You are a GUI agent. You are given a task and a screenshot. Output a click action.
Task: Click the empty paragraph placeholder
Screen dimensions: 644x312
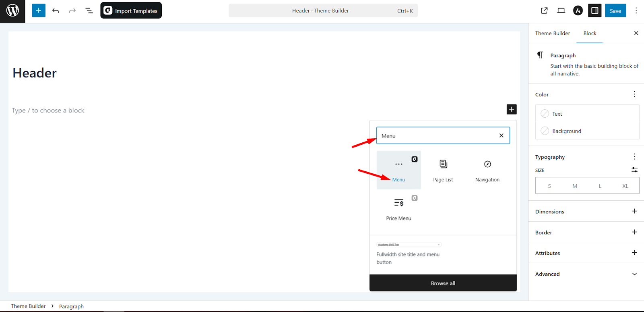pyautogui.click(x=48, y=110)
